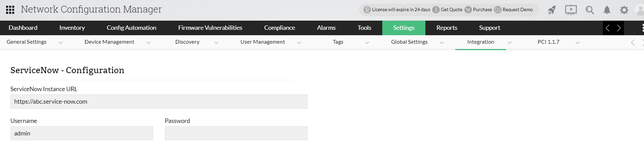Screen dimensions: 644x150
Task: Click the rocket quick-start icon
Action: pyautogui.click(x=552, y=10)
